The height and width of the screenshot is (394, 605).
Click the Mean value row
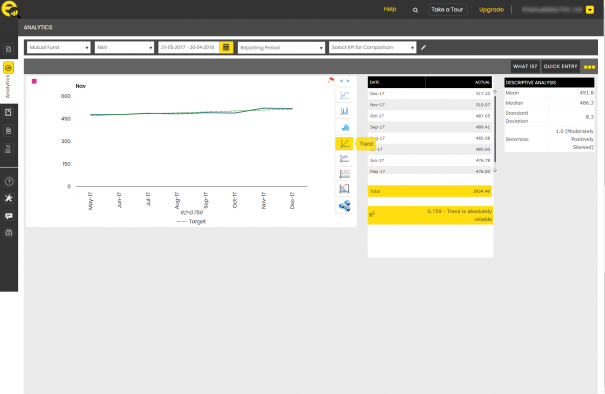point(549,93)
